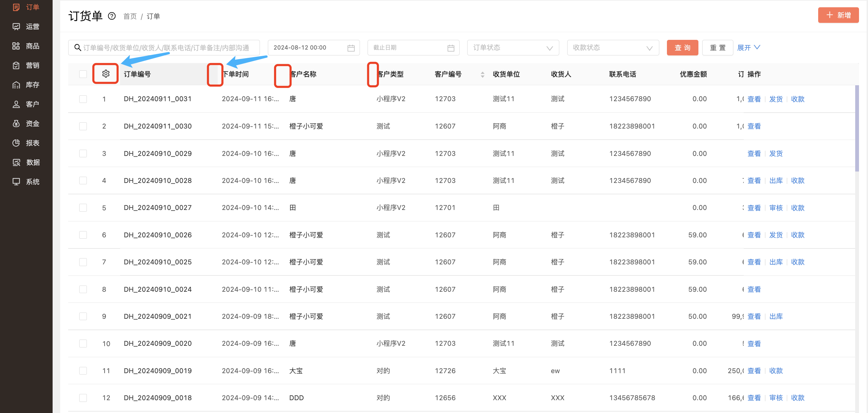Check the box for order DH_20240910_0027
This screenshot has height=413, width=868.
point(83,208)
